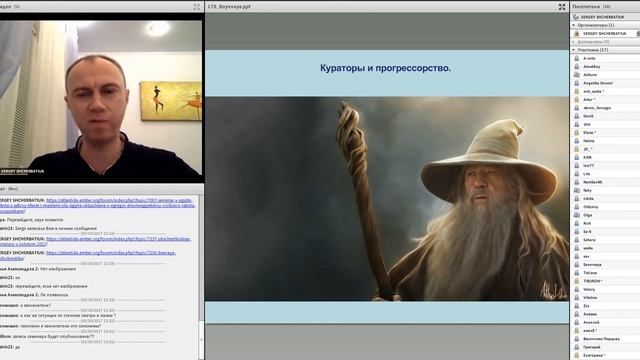Viewport: 640px width, 360px height.
Task: Select participant Angelika in attendee list
Action: pos(605,83)
